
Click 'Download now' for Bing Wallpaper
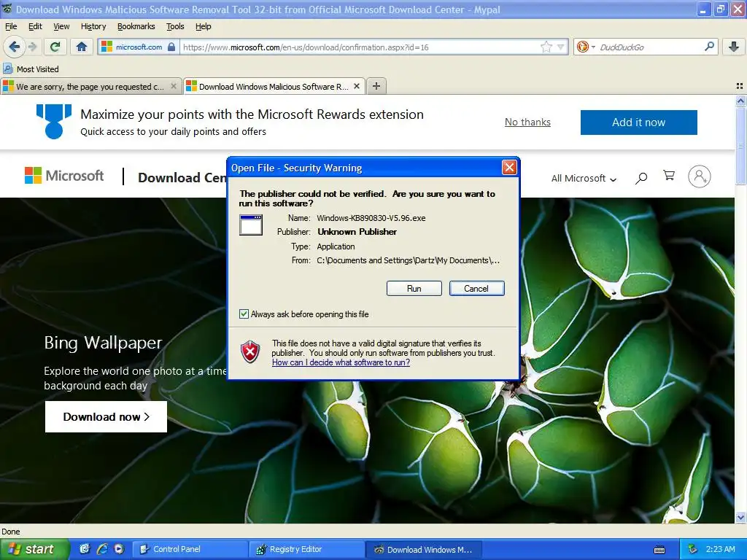pos(106,416)
